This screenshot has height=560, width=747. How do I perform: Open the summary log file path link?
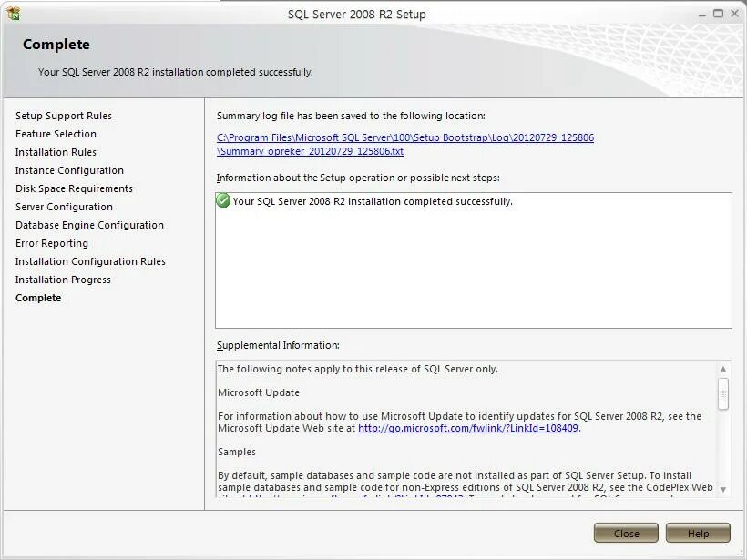pyautogui.click(x=405, y=144)
